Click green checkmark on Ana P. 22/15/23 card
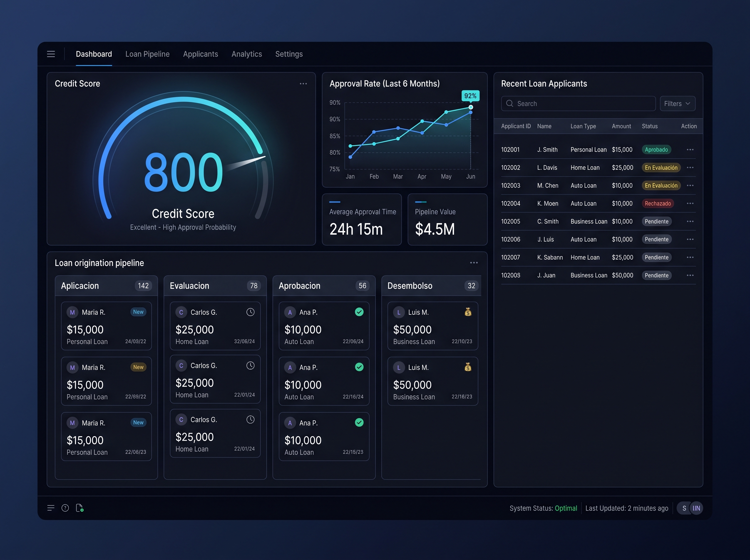 pos(359,422)
